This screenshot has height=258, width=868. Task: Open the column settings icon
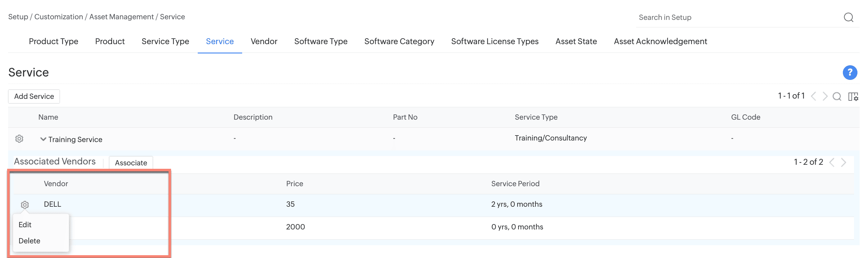853,96
